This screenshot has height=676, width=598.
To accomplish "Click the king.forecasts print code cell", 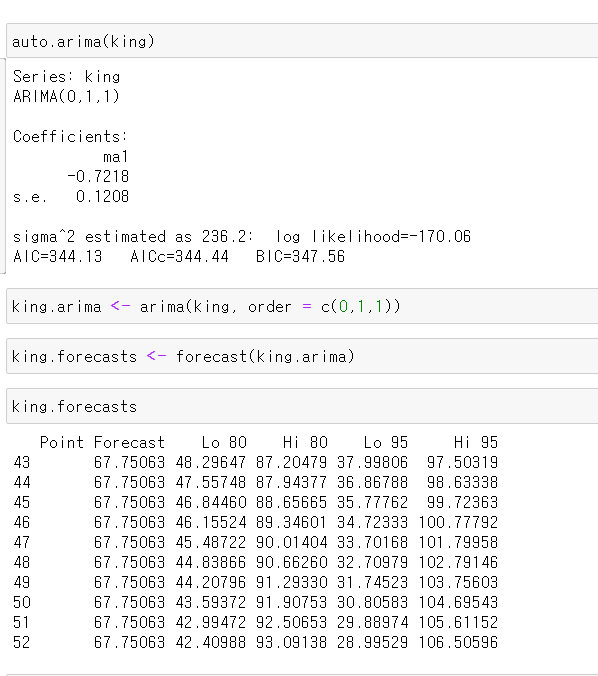I will click(302, 406).
